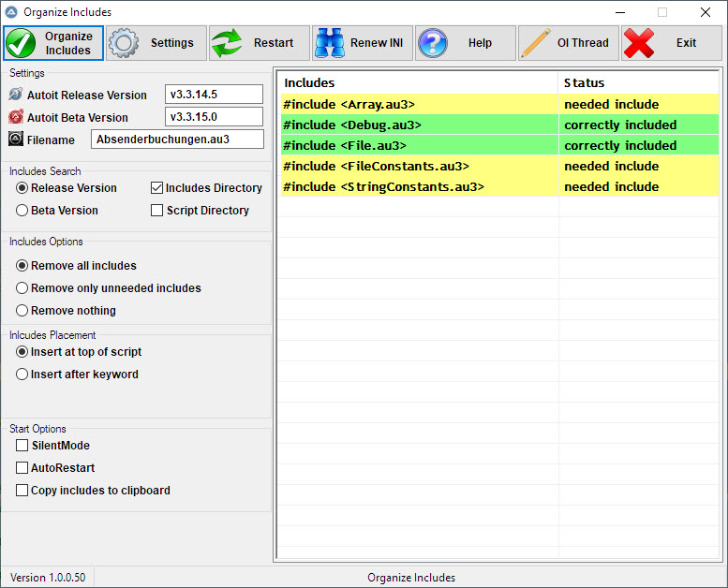This screenshot has width=728, height=588.
Task: Enable the SilentMode checkbox
Action: coord(22,446)
